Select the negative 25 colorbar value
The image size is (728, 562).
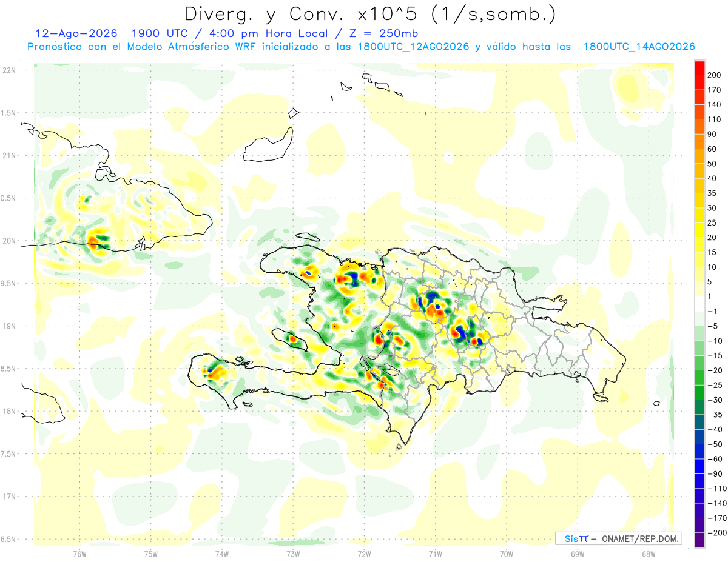[x=716, y=385]
